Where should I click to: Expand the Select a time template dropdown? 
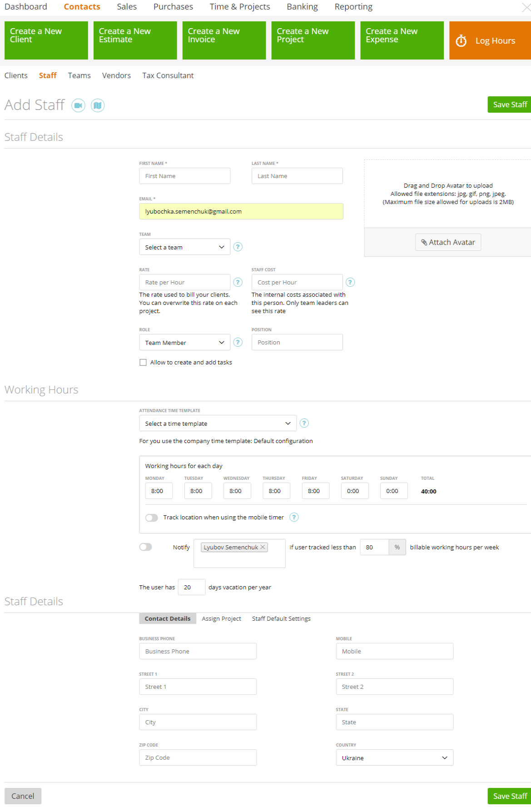pyautogui.click(x=218, y=423)
